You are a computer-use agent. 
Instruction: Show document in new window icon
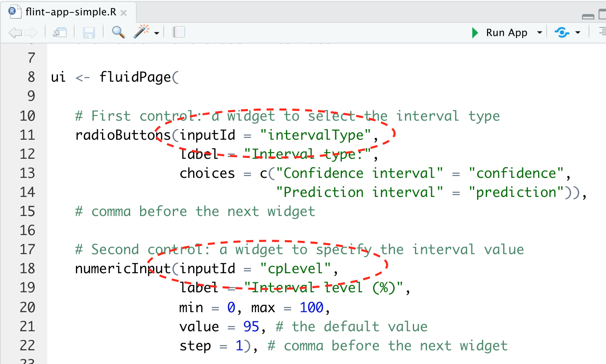60,32
